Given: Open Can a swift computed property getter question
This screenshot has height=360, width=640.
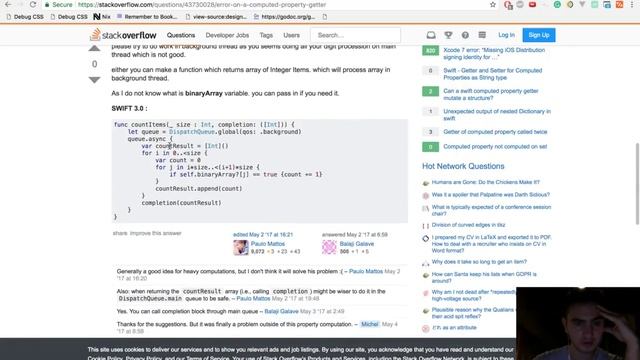Looking at the screenshot, I should click(491, 94).
